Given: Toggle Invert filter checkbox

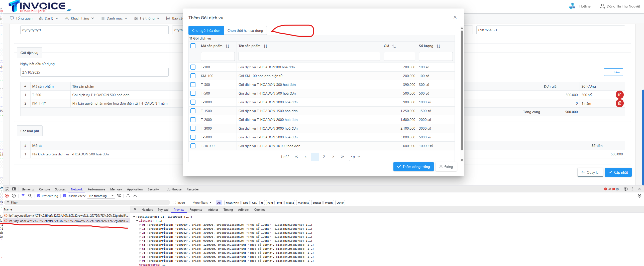Looking at the screenshot, I should click(174, 202).
